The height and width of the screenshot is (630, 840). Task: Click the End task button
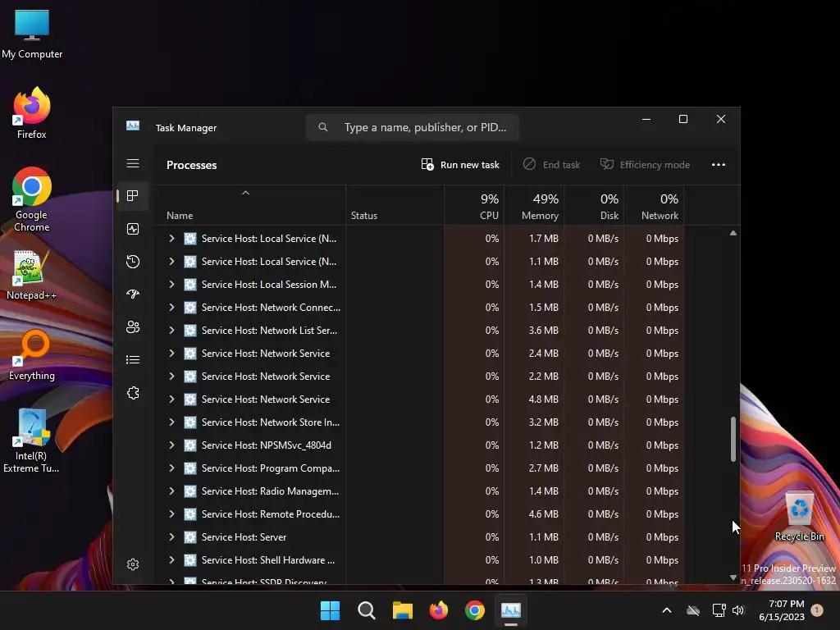point(552,164)
